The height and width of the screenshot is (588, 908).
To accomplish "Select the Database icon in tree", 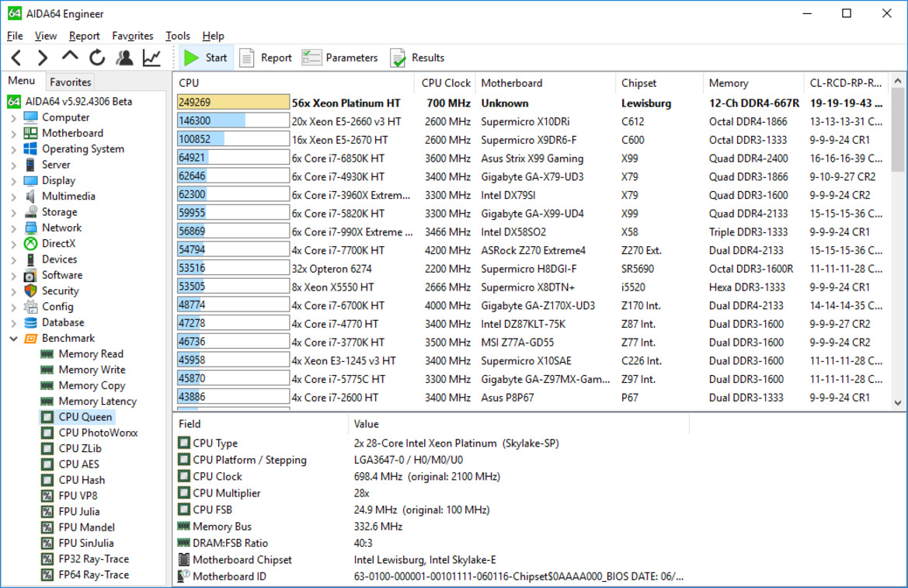I will (x=31, y=322).
